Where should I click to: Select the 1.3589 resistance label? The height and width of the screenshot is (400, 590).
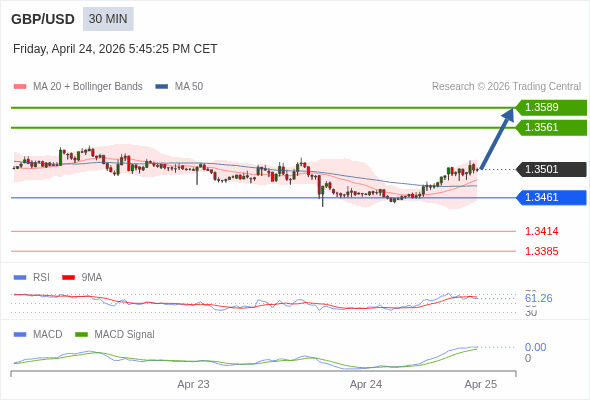(x=551, y=107)
